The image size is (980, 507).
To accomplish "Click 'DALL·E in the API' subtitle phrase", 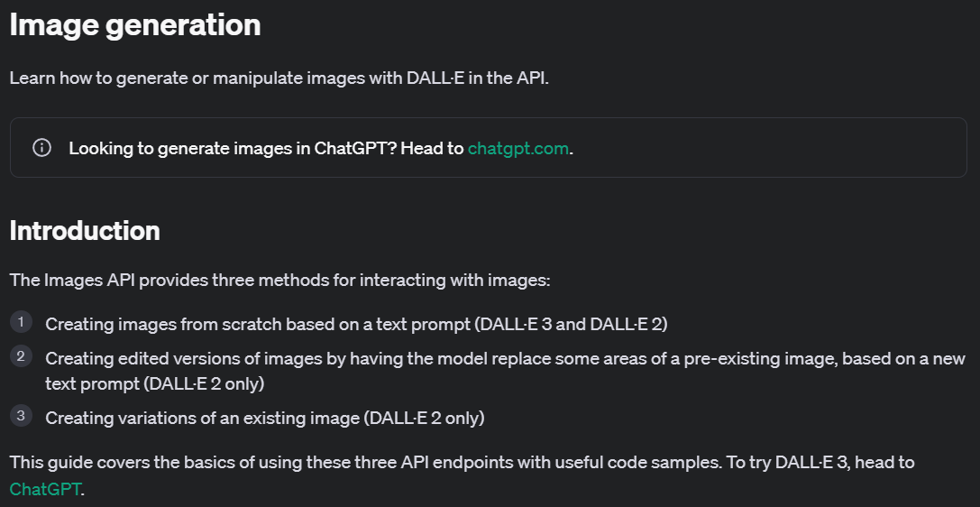I will point(476,78).
